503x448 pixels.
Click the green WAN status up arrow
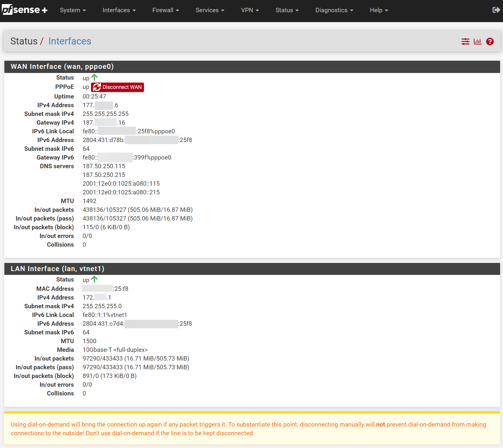(x=94, y=77)
